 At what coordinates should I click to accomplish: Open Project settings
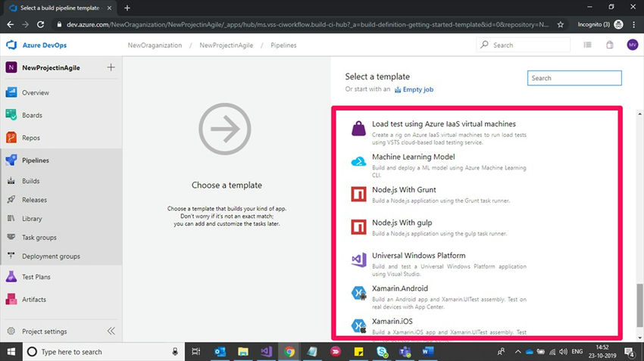tap(45, 331)
